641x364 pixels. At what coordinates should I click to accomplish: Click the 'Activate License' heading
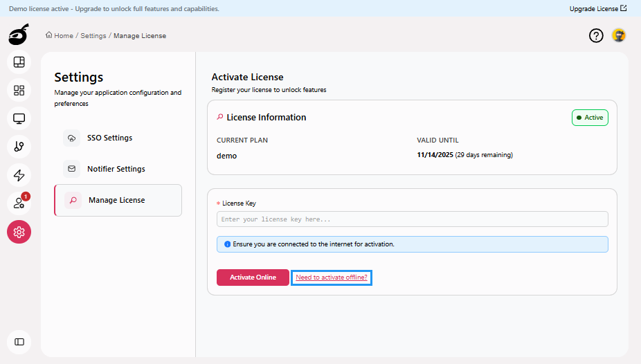click(x=247, y=77)
